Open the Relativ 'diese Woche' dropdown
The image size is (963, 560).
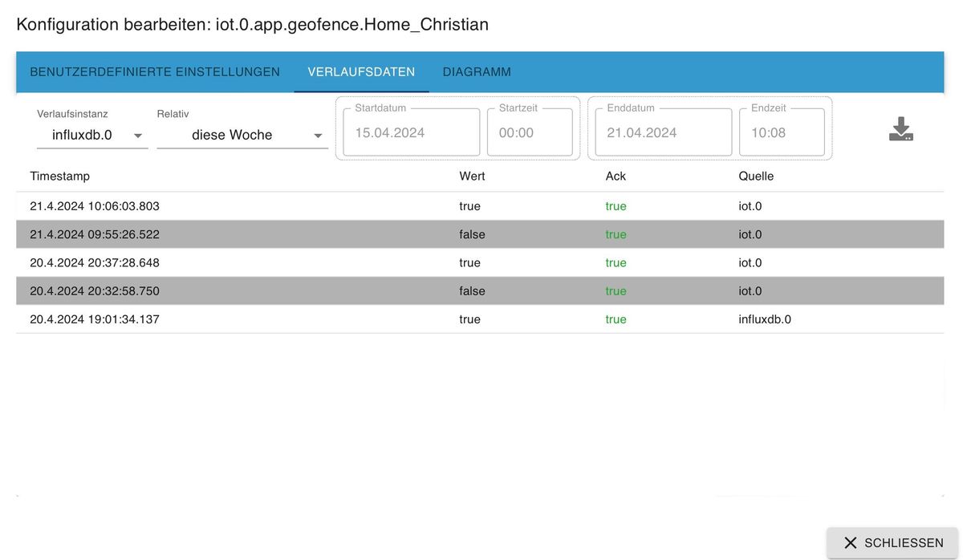pos(242,135)
